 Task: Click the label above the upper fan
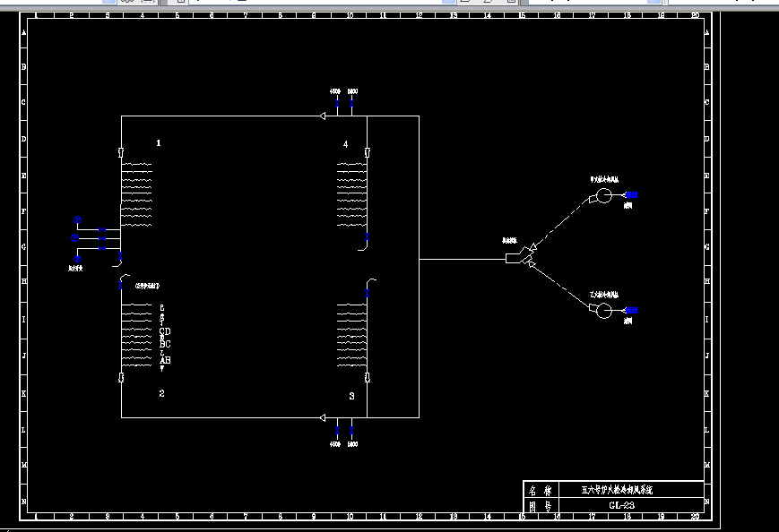(x=604, y=180)
